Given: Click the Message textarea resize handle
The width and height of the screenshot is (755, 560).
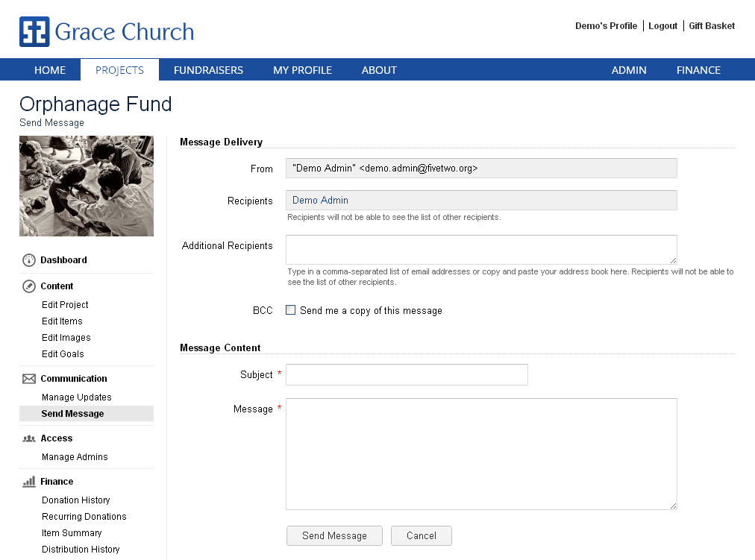Looking at the screenshot, I should [673, 506].
